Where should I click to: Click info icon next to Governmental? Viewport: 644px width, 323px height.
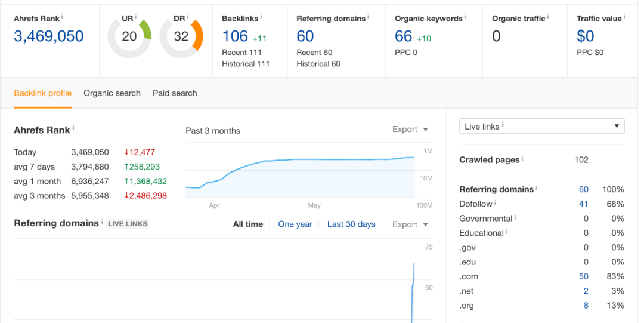click(515, 217)
